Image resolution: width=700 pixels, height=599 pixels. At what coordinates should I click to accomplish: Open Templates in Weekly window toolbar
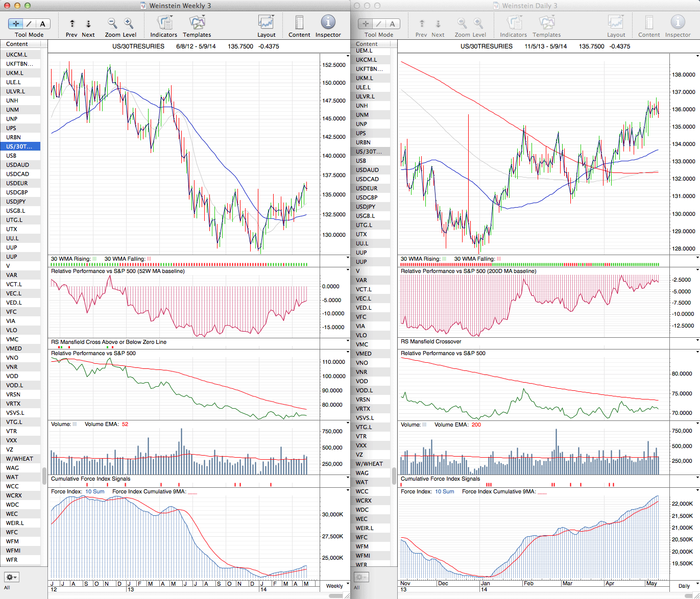tap(197, 23)
